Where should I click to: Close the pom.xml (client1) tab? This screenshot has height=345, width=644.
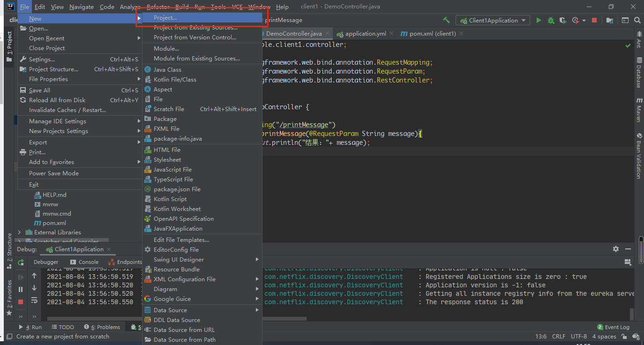click(x=461, y=34)
